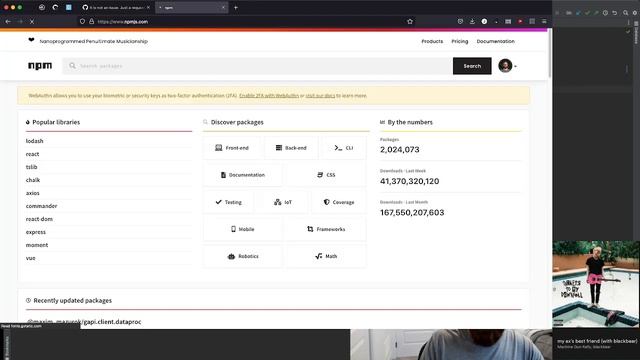640x360 pixels.
Task: Click the IDE history clock icon
Action: pyautogui.click(x=605, y=13)
